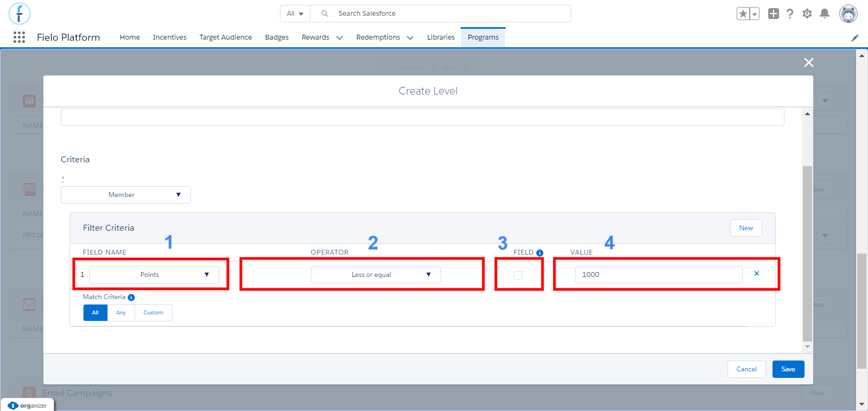Click the dialog scrollbar up arrow

807,114
